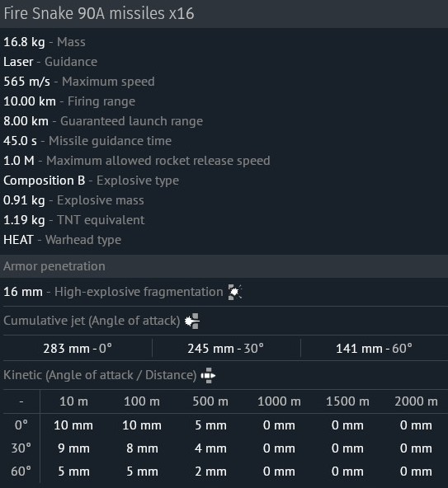Viewport: 448px width, 488px height.
Task: Click the 10 m column header
Action: pos(73,401)
